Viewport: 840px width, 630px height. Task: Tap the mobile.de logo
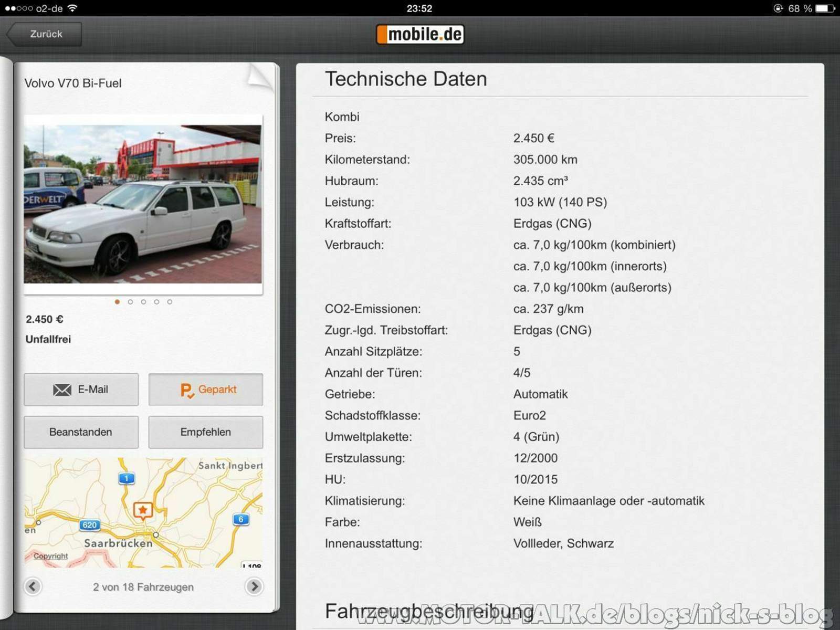[x=420, y=35]
